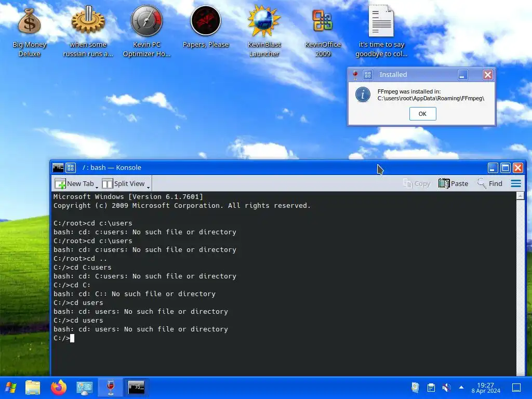This screenshot has width=532, height=399.
Task: Close the Installed dialog
Action: [488, 75]
